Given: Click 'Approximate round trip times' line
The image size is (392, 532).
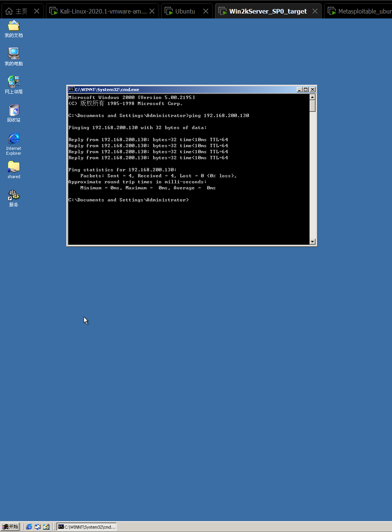Looking at the screenshot, I should tap(137, 182).
